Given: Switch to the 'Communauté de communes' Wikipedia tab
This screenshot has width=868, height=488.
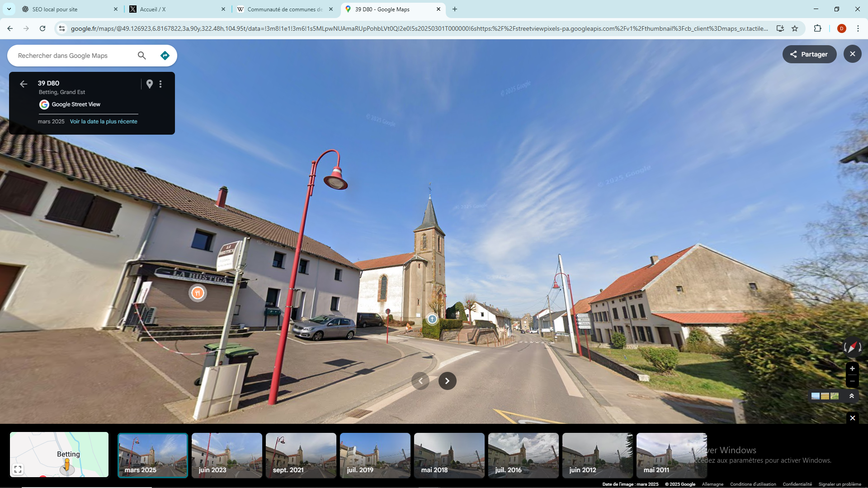Looking at the screenshot, I should pyautogui.click(x=285, y=9).
